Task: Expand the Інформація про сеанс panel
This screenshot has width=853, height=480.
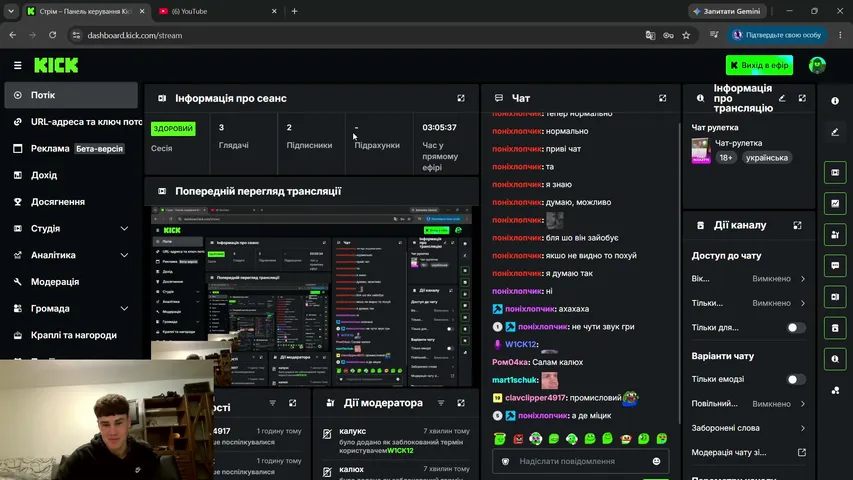Action: (x=461, y=98)
